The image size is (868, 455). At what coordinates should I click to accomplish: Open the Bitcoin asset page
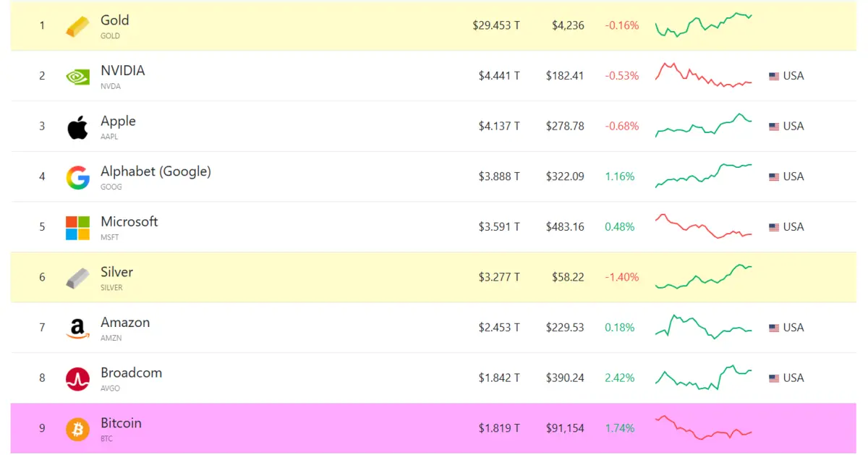120,422
